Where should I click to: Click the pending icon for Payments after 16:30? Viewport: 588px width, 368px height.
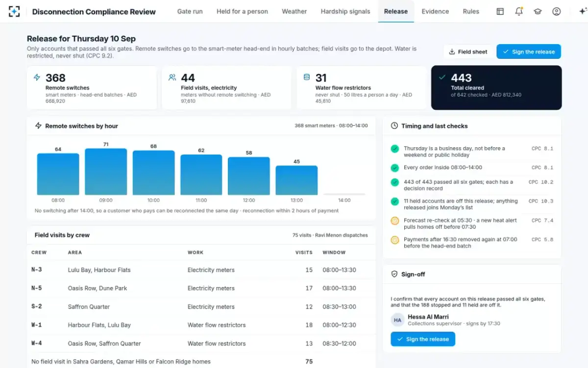[394, 240]
